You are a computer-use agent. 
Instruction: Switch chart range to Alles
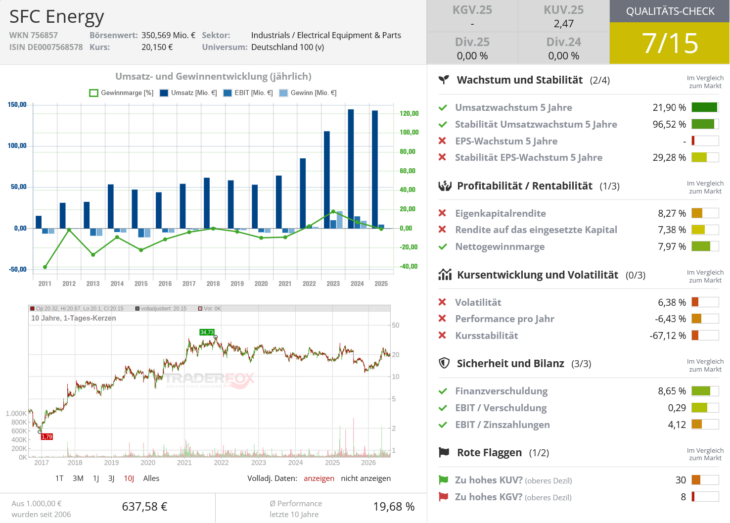click(151, 478)
